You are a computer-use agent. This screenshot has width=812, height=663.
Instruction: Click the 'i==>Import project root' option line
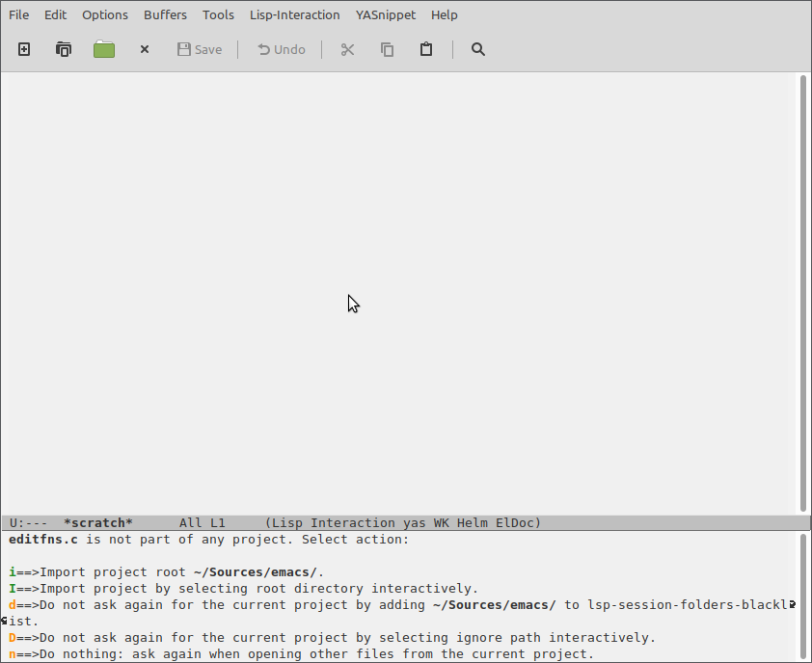pos(166,572)
